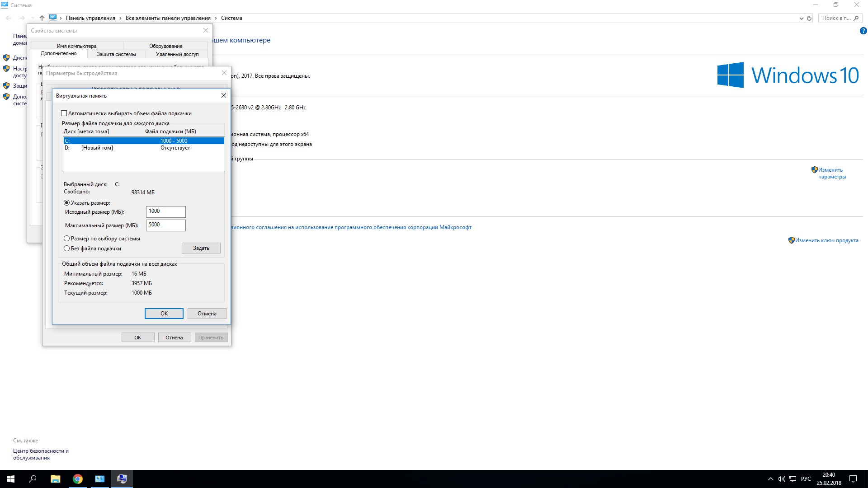Click the volume speaker tray icon
The width and height of the screenshot is (868, 488).
[781, 479]
